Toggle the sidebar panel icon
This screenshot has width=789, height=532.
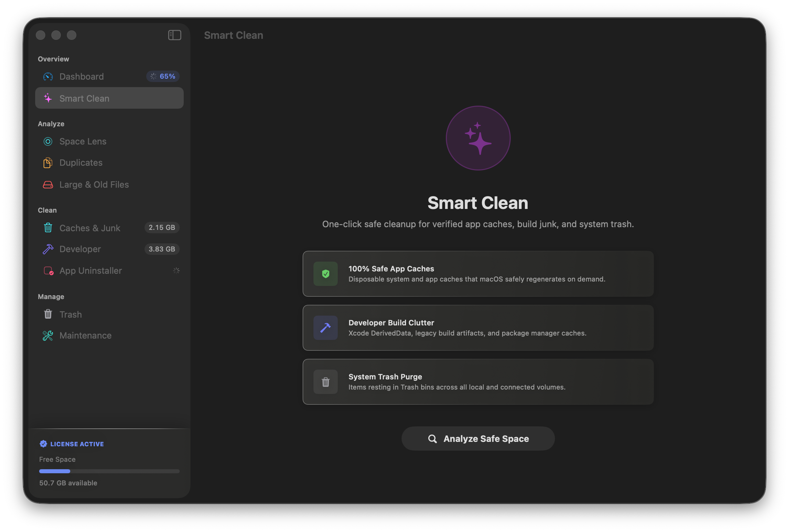[x=175, y=35]
